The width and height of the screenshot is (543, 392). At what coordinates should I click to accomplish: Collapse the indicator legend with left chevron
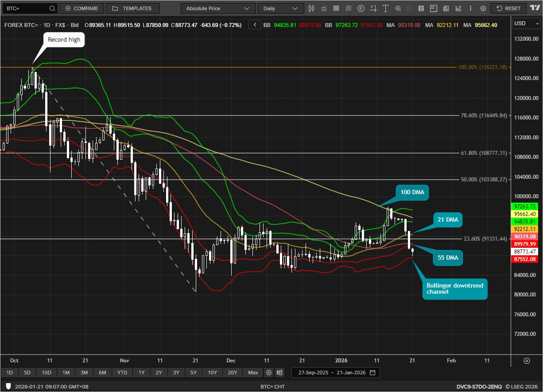255,25
